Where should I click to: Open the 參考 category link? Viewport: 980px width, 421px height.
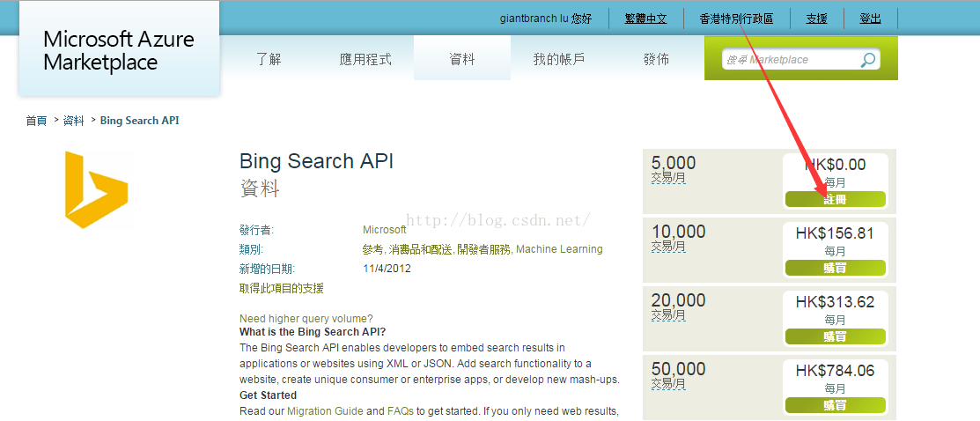(x=372, y=249)
